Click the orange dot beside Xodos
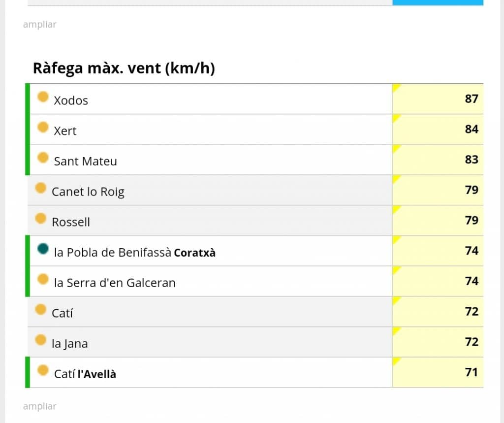The width and height of the screenshot is (504, 423). 43,97
